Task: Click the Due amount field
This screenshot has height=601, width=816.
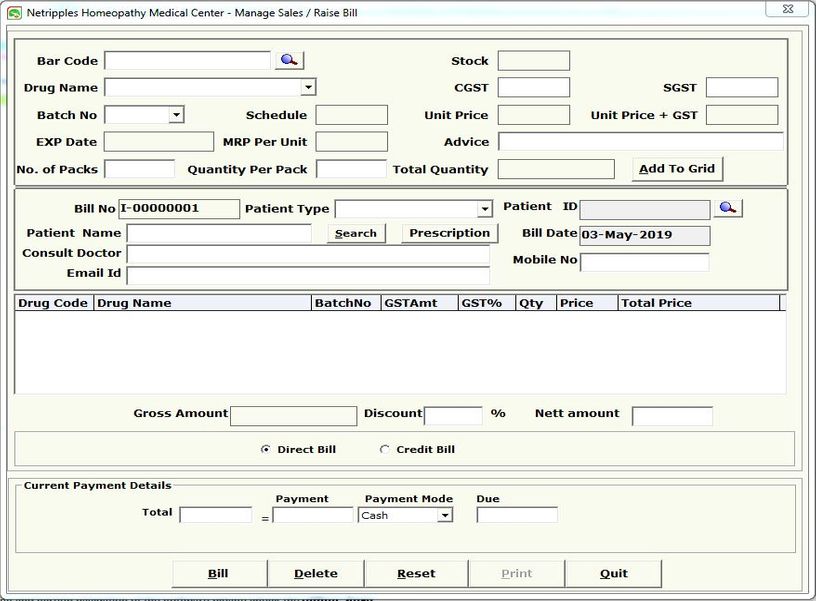Action: [x=517, y=515]
